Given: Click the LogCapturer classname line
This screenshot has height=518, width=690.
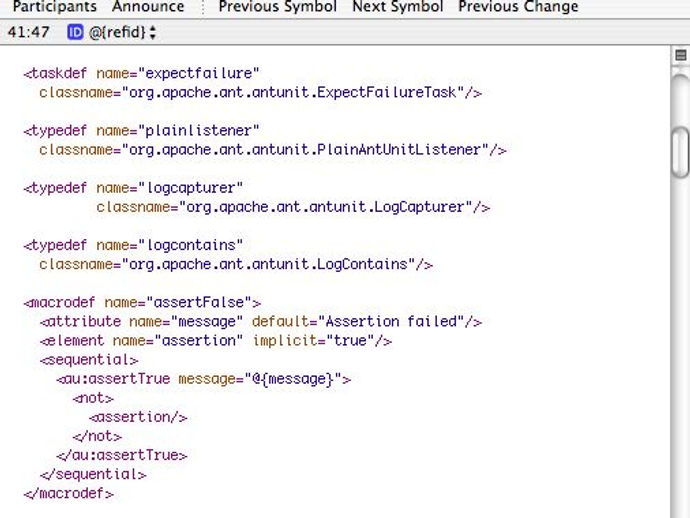Looking at the screenshot, I should (293, 207).
